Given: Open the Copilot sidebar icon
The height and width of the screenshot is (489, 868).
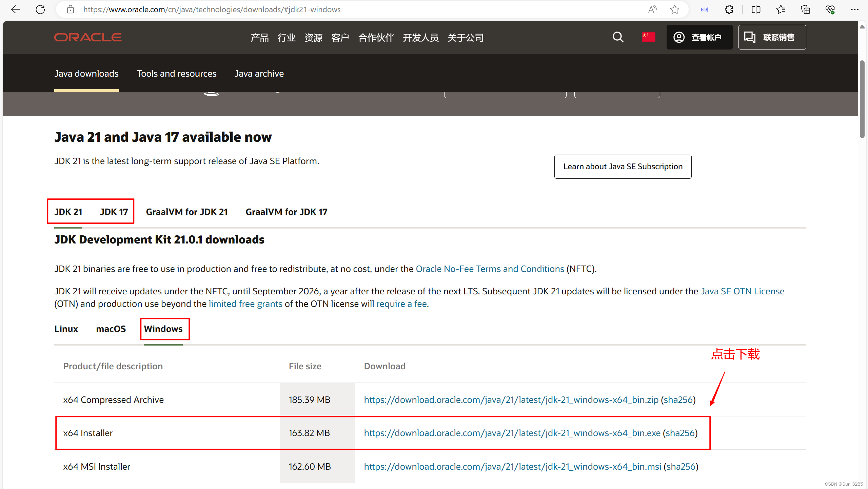Looking at the screenshot, I should pos(704,9).
